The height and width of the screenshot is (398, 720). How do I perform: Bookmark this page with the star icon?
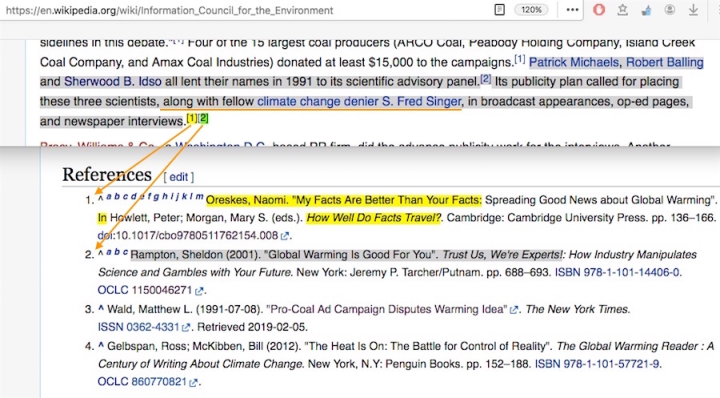point(623,10)
